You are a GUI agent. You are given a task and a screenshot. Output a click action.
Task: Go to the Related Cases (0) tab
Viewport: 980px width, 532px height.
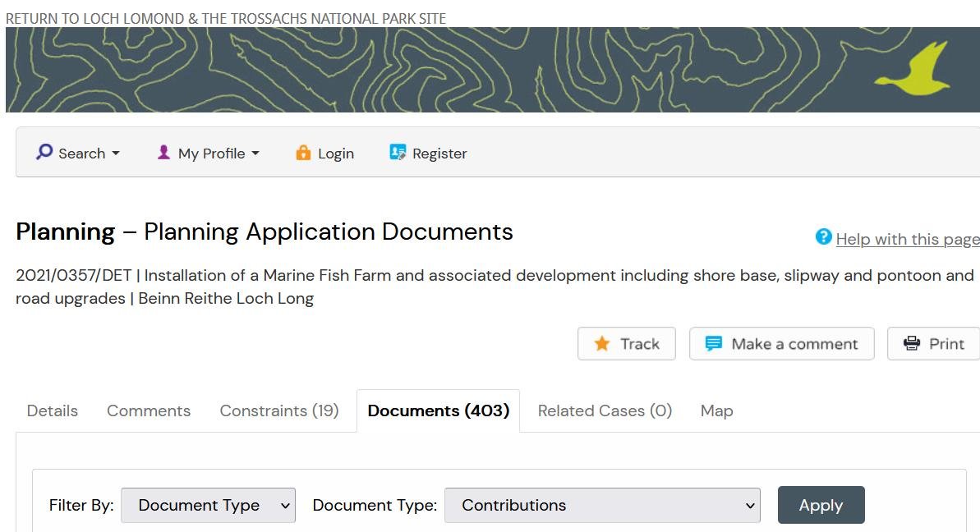(605, 411)
